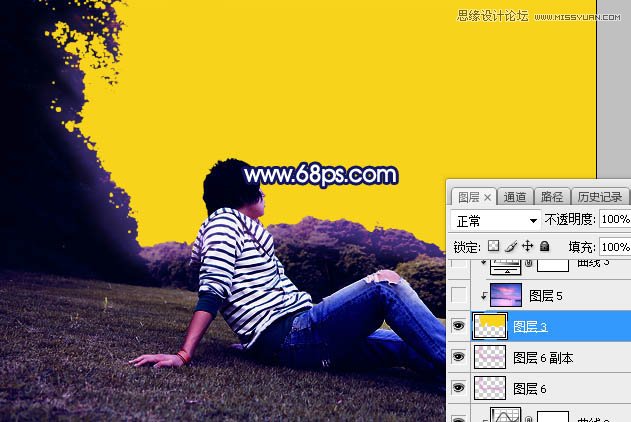631x422 pixels.
Task: Show the 图层 5 layer
Action: point(458,295)
